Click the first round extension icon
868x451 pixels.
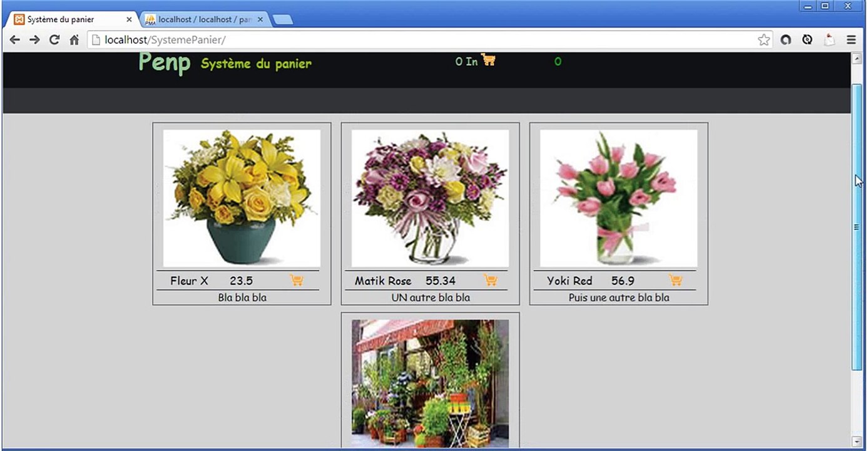coord(785,40)
